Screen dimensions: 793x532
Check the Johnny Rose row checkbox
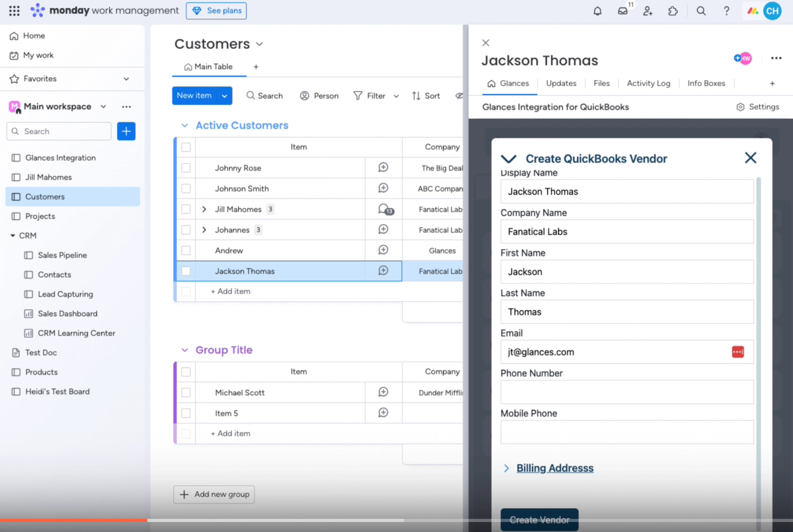[186, 168]
